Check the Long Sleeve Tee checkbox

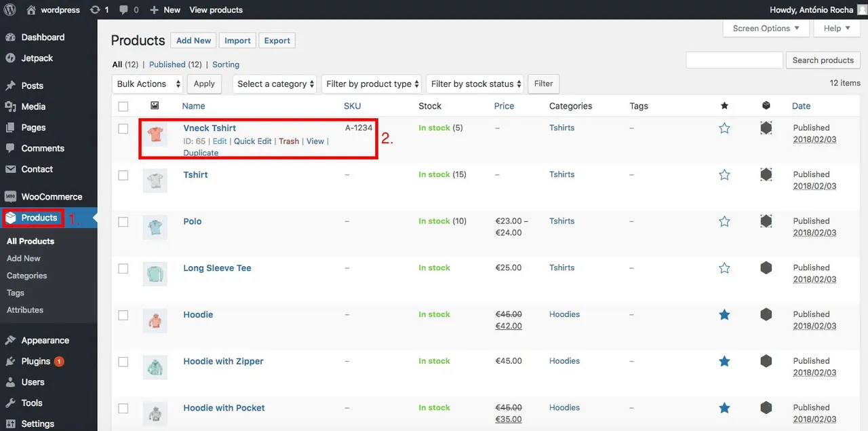pos(123,269)
